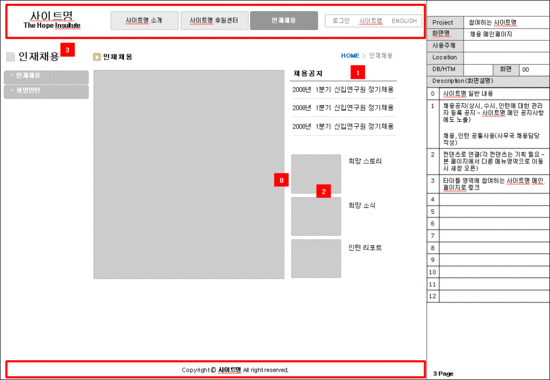Go to HOME in the breadcrumb
Viewport: 550px width, 380px height.
click(x=350, y=55)
